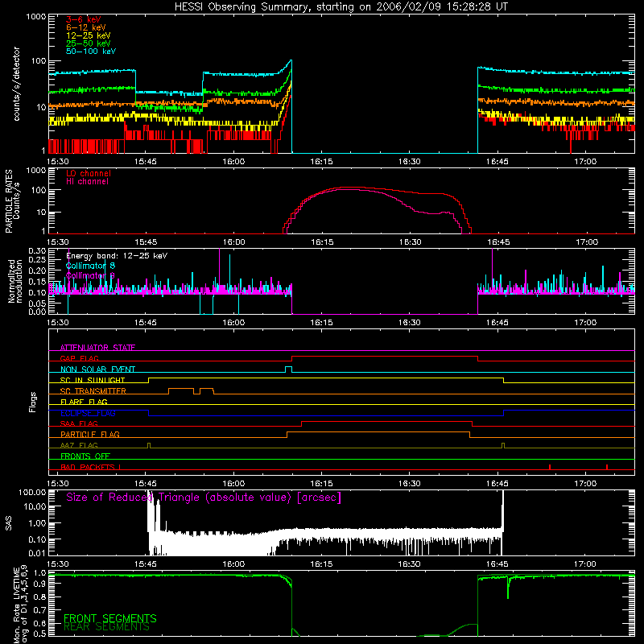
Task: Select the LO channel legend label
Action: 89,174
